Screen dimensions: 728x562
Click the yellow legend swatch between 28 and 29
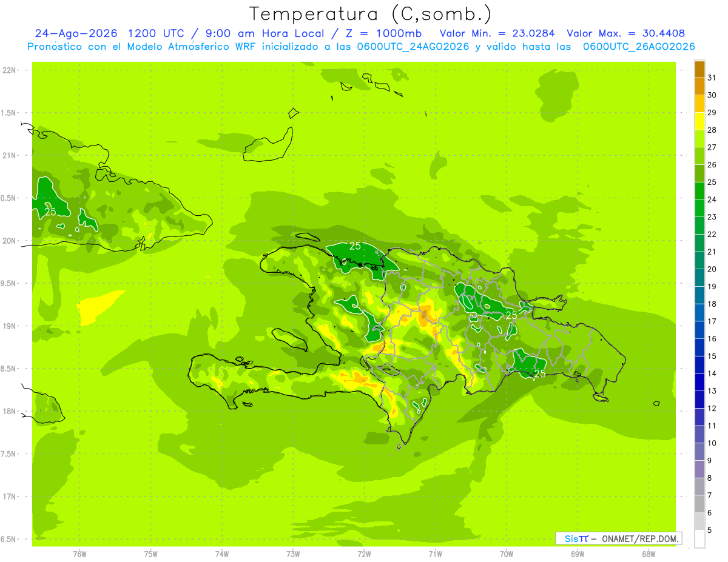coord(699,121)
